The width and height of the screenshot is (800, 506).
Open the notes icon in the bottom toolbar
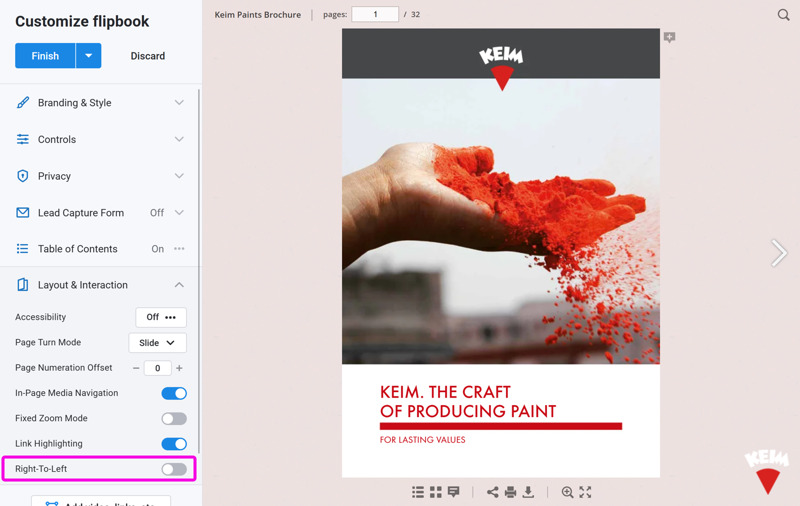(x=453, y=492)
